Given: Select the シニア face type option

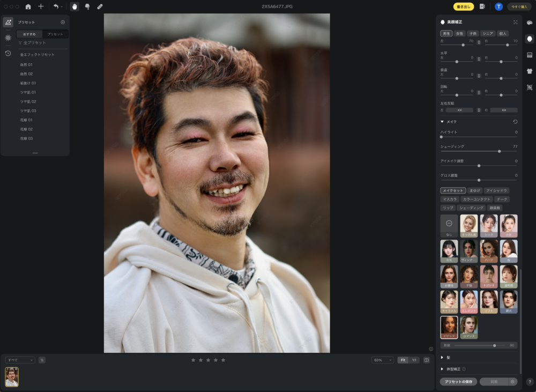Looking at the screenshot, I should [487, 33].
